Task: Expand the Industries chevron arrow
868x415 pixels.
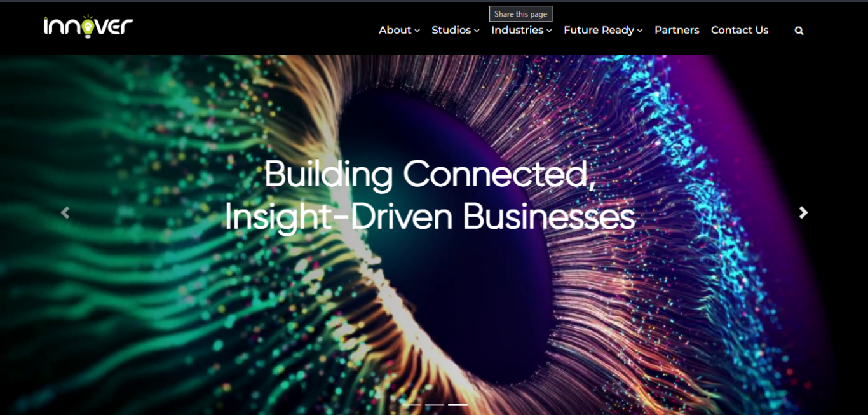Action: tap(549, 31)
